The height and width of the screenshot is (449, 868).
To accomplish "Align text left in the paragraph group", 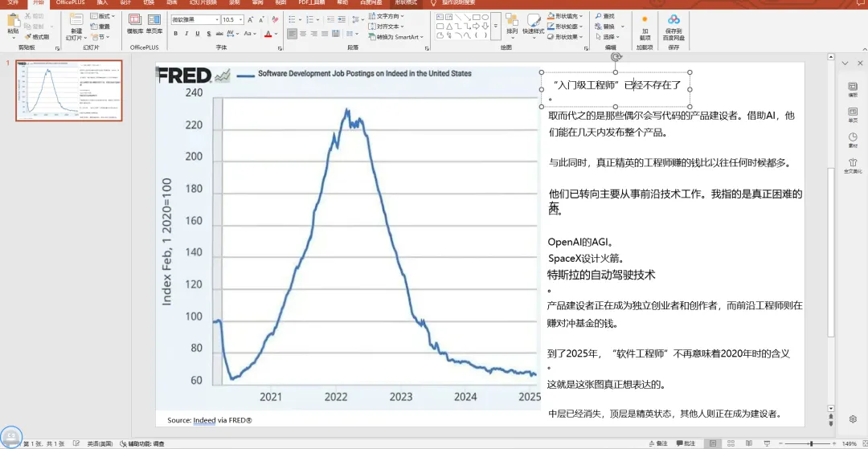I will click(x=292, y=34).
